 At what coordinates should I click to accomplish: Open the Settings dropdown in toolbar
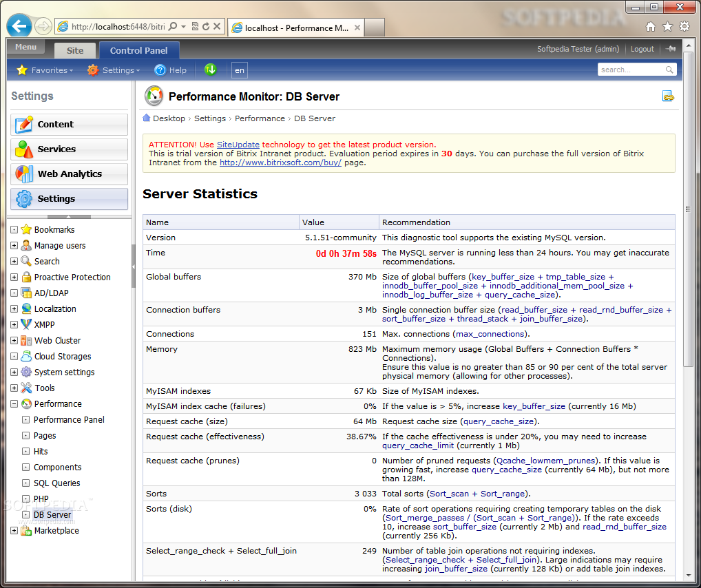pyautogui.click(x=114, y=70)
